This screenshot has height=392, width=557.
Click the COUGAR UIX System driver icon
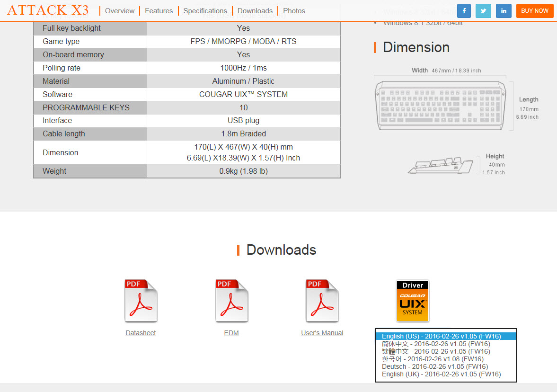[x=412, y=301]
